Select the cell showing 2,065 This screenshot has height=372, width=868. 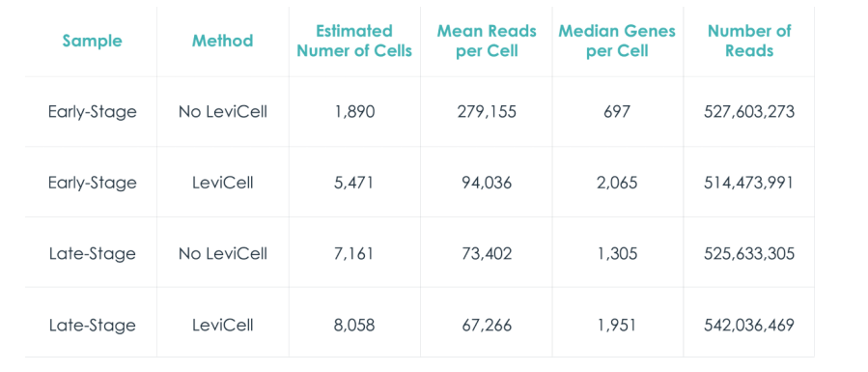pos(617,183)
